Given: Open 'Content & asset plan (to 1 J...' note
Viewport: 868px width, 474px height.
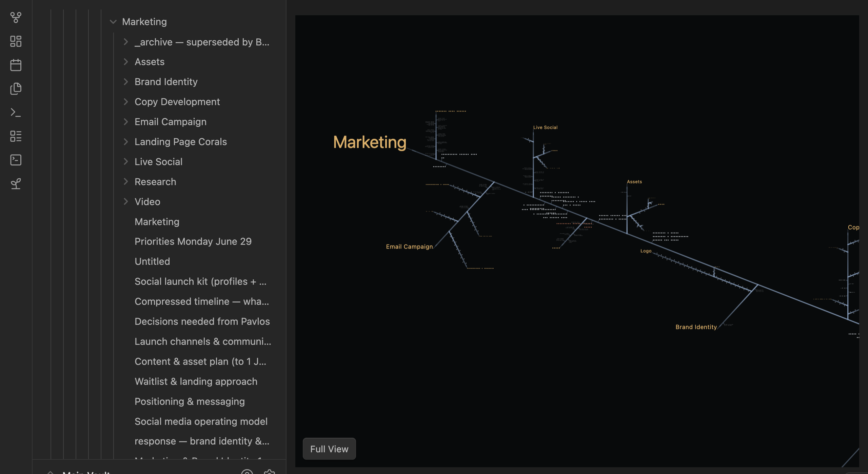Looking at the screenshot, I should point(200,361).
